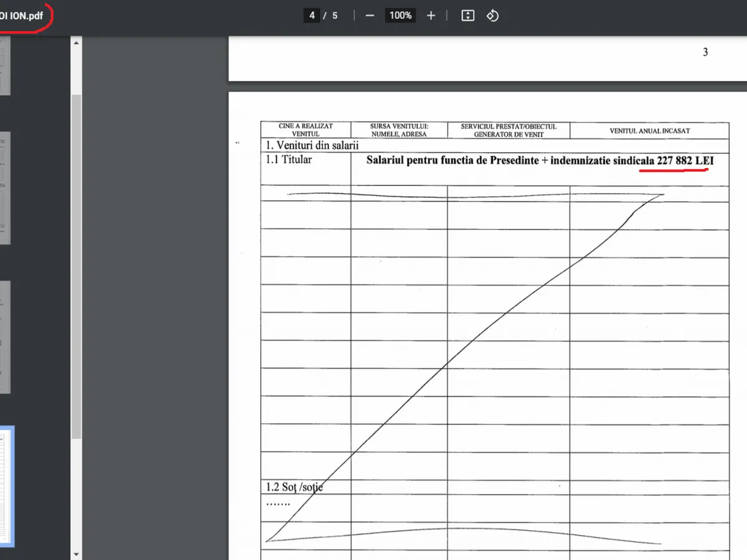The height and width of the screenshot is (560, 747).
Task: Click the thumbnail sidebar scrollbar thumb
Action: (x=77, y=268)
